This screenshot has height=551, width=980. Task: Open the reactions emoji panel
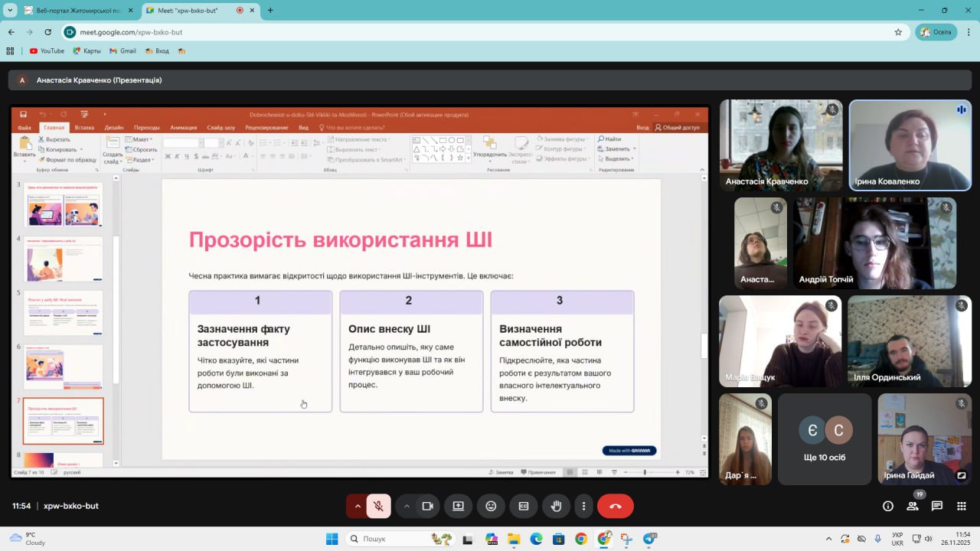491,506
